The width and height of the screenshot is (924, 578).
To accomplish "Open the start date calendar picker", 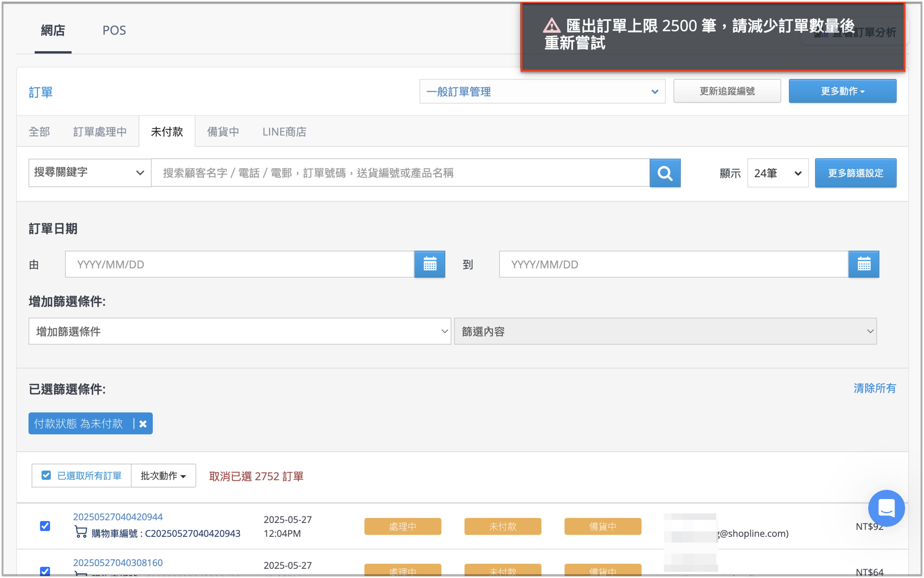I will pos(429,264).
